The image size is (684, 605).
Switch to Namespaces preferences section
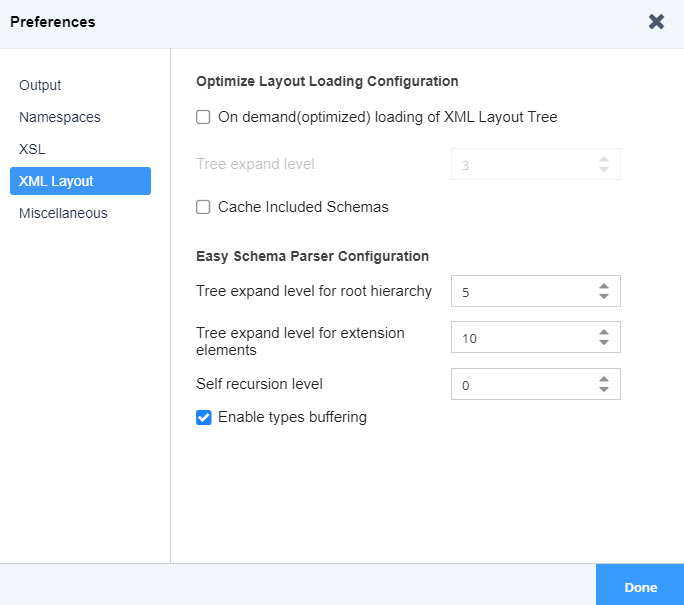pyautogui.click(x=59, y=117)
